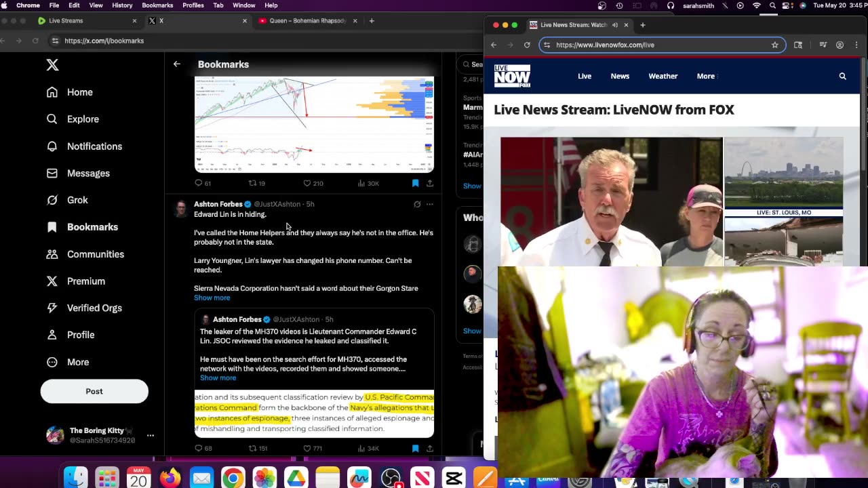Viewport: 868px width, 488px height.
Task: Open Chrome profile icon in Fox window
Action: pyautogui.click(x=840, y=45)
